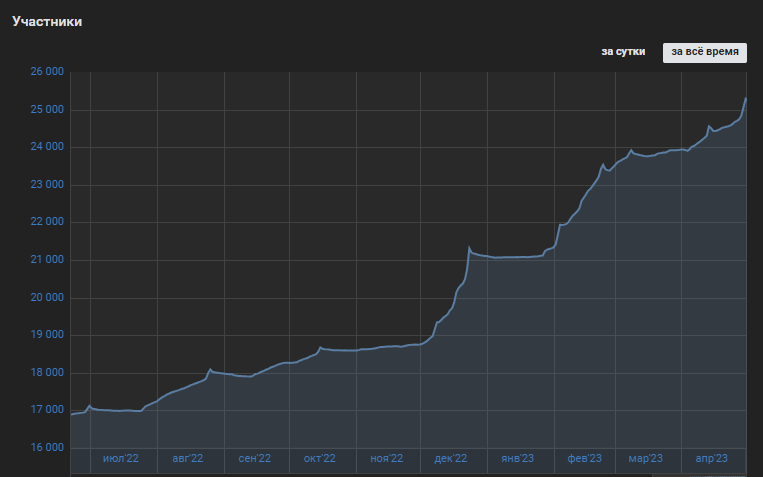Click the 19 000 y-axis label
This screenshot has width=763, height=477.
tap(47, 335)
